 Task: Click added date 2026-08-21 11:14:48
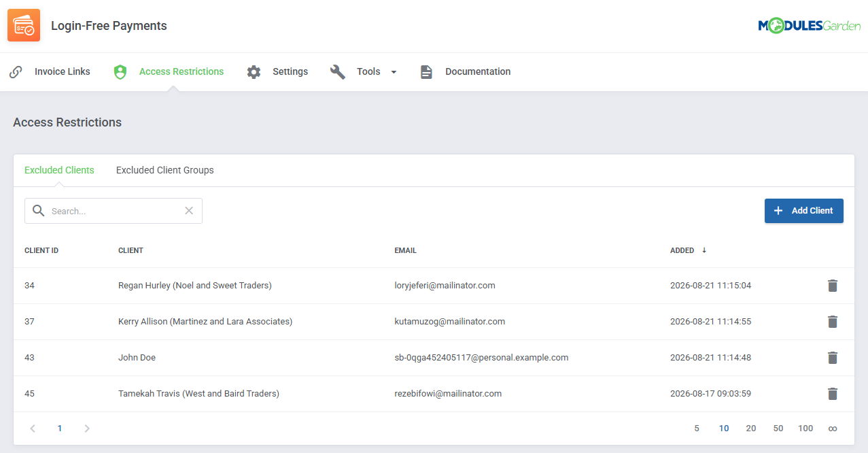710,358
